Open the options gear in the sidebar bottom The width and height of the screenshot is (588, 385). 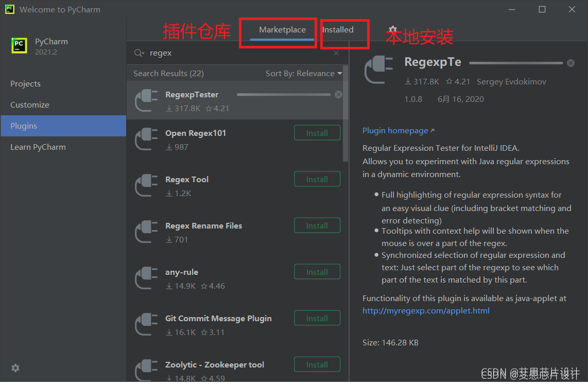click(15, 367)
